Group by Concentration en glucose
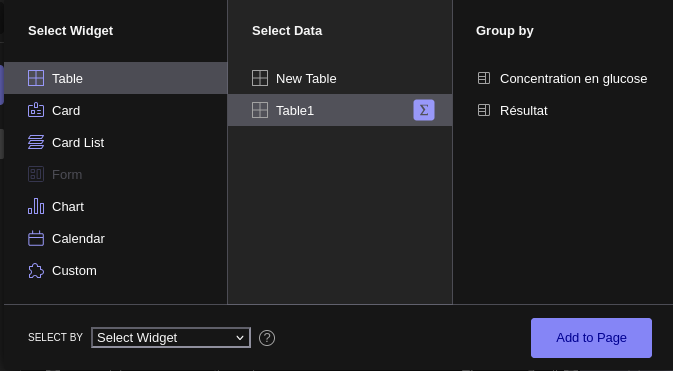The image size is (673, 371). click(563, 78)
